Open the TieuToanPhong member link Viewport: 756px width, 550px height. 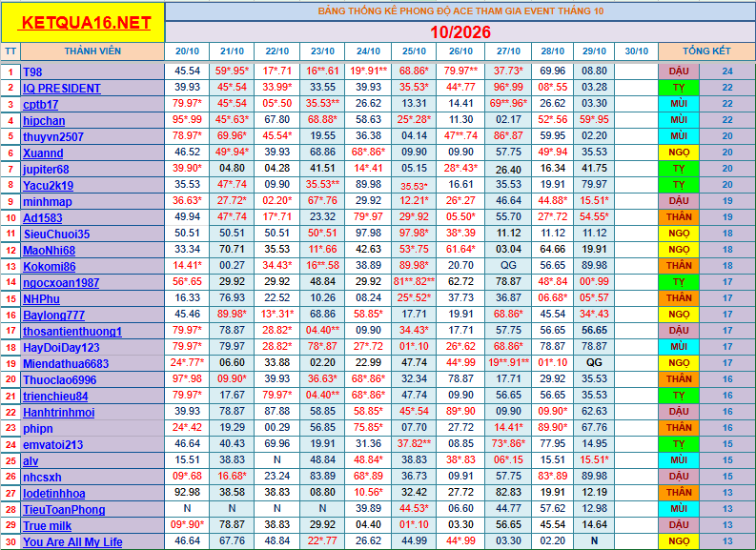[x=64, y=510]
